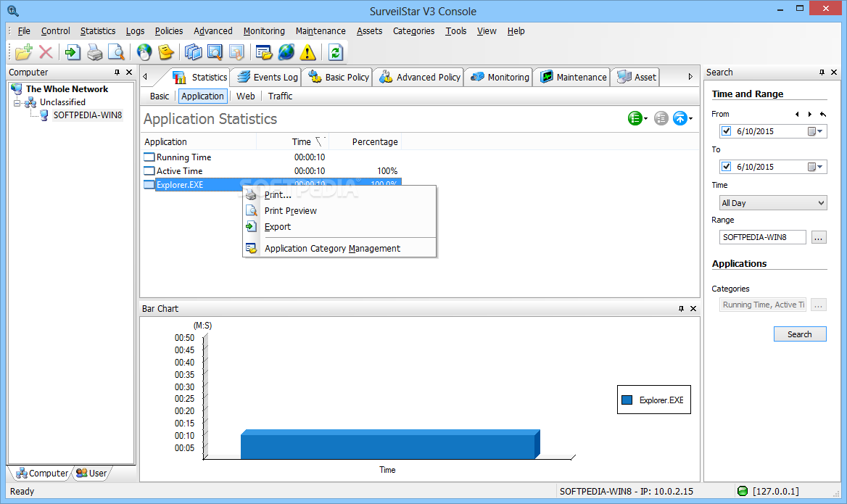
Task: Close the Computer panel
Action: 129,73
